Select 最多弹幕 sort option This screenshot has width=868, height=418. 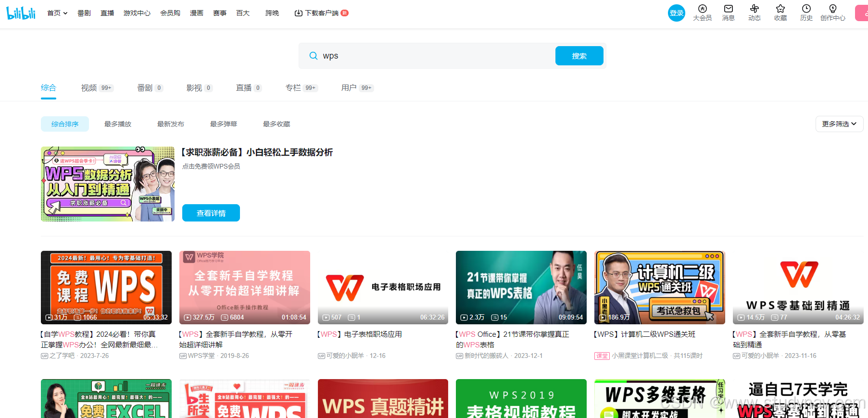tap(224, 124)
